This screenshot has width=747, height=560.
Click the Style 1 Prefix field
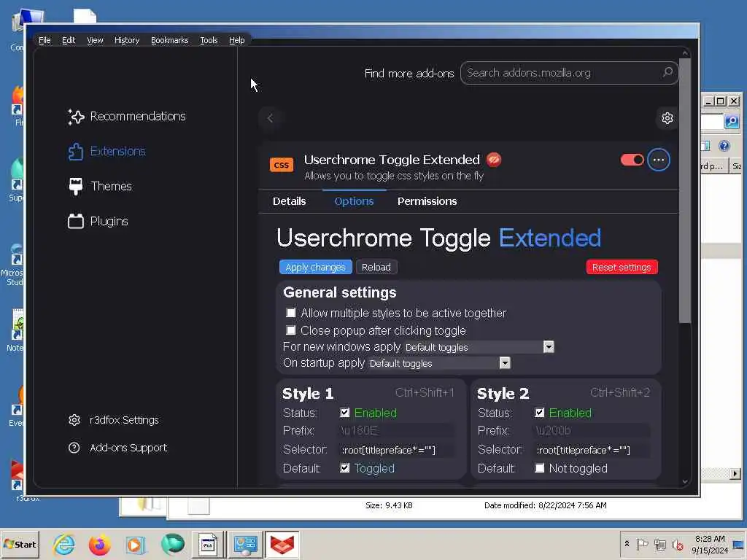[396, 431]
